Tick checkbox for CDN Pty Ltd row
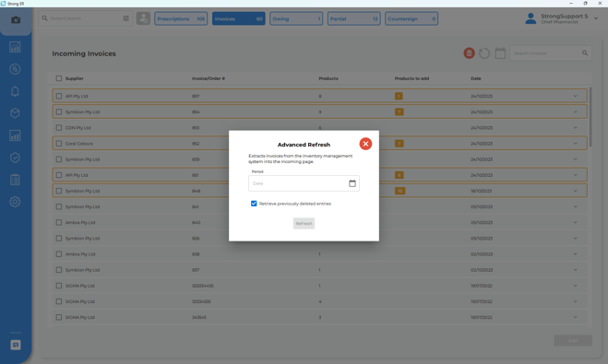The image size is (608, 364). (x=59, y=128)
